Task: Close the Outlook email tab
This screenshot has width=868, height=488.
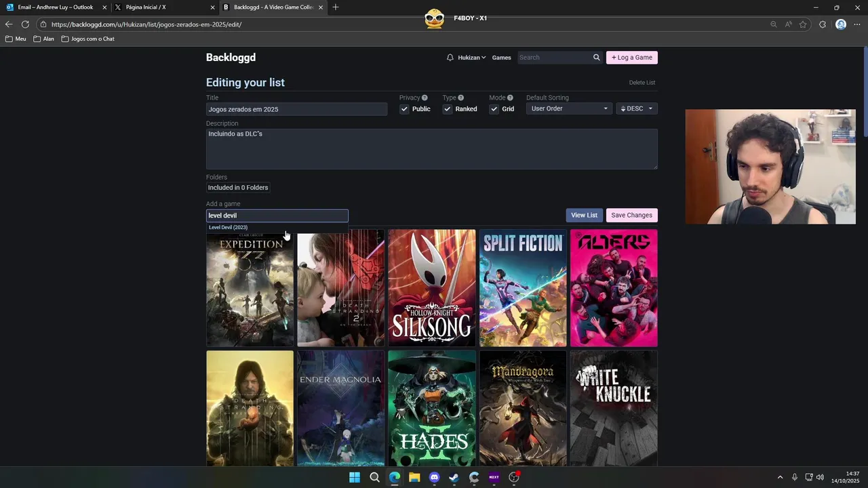Action: (104, 7)
